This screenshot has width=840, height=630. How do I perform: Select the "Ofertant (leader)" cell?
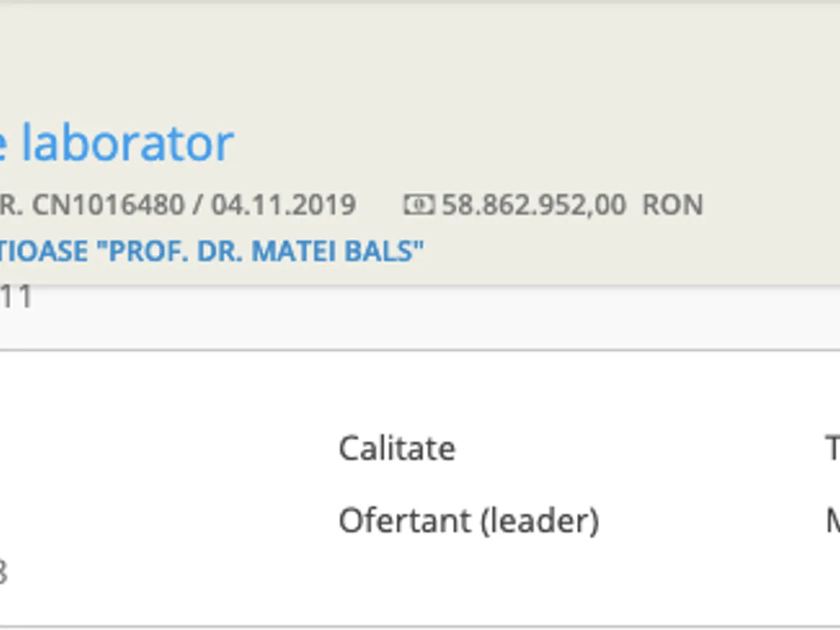(x=469, y=521)
